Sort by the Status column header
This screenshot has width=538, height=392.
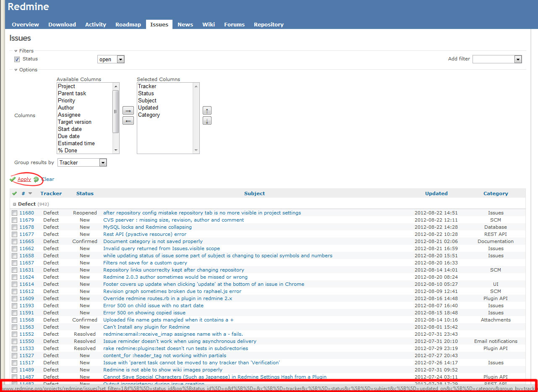[85, 193]
